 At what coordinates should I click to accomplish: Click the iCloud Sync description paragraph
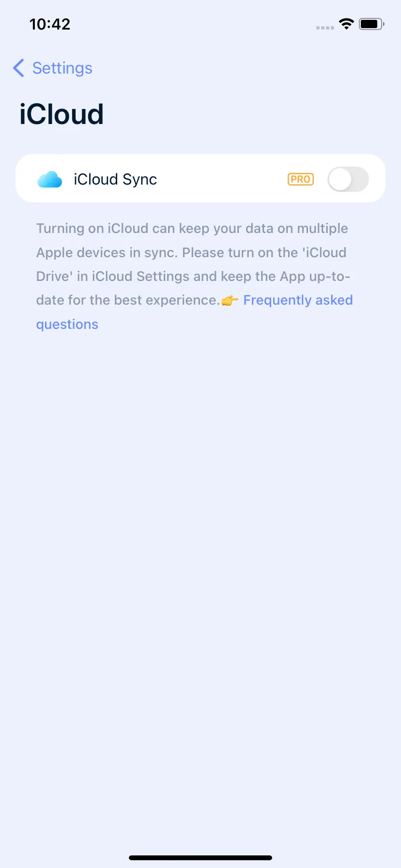(x=194, y=276)
